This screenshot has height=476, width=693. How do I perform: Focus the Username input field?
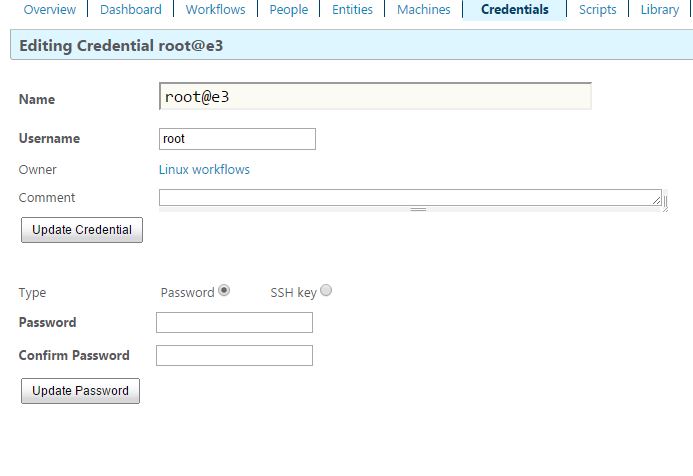pos(237,139)
